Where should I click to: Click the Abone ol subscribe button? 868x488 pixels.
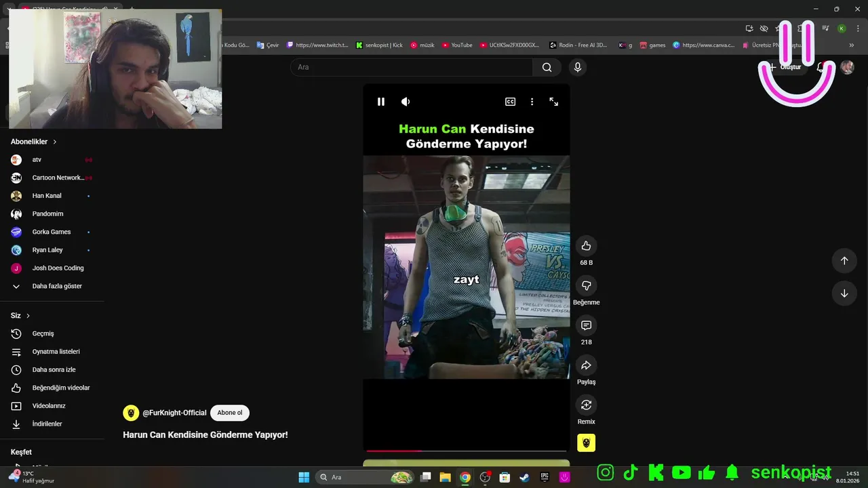pyautogui.click(x=230, y=413)
